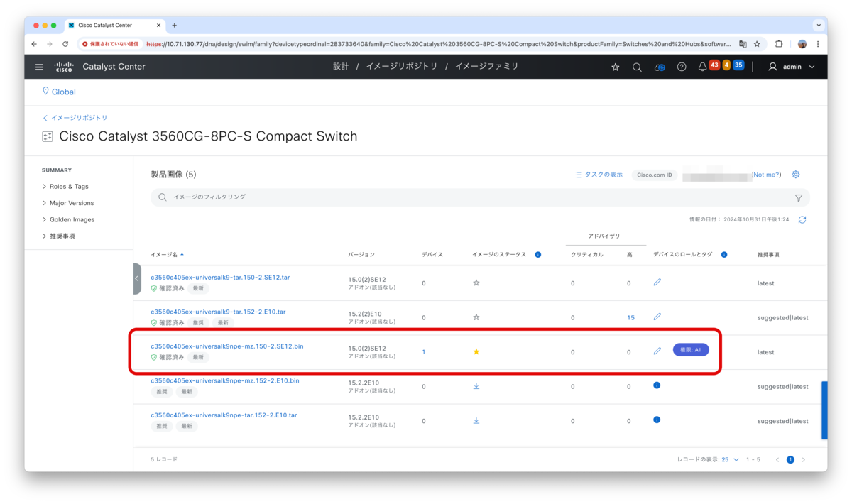The width and height of the screenshot is (852, 504).
Task: Open the records-per-page 25 dropdown
Action: (x=731, y=460)
